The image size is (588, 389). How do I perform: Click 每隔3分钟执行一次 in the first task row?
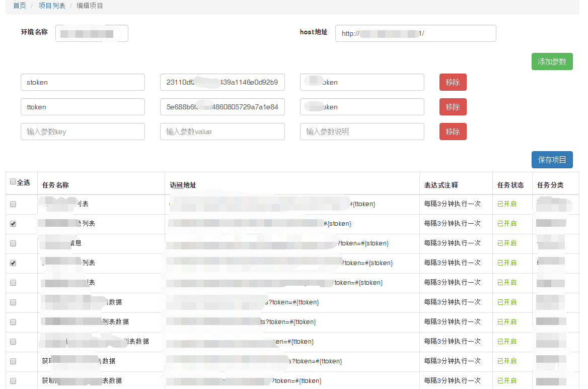coord(452,204)
